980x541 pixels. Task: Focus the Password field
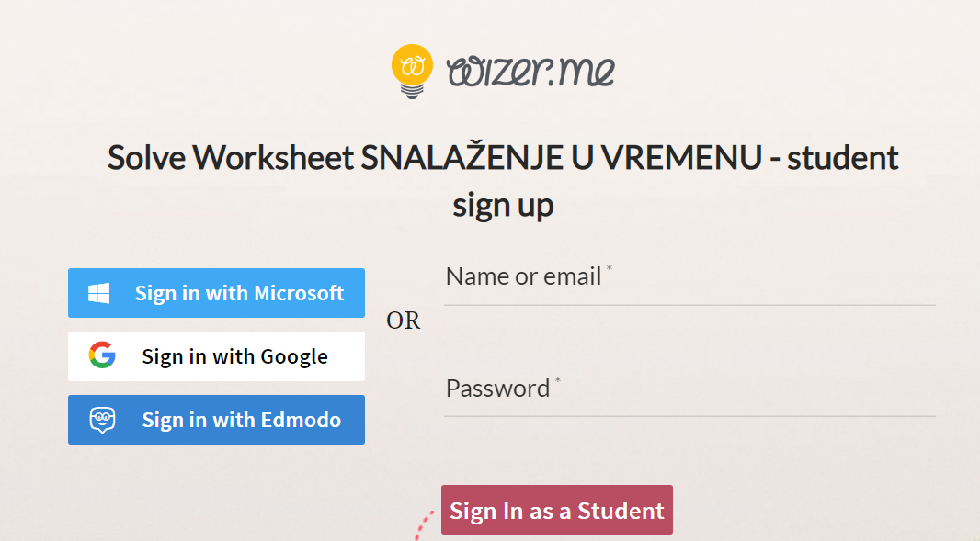(689, 393)
